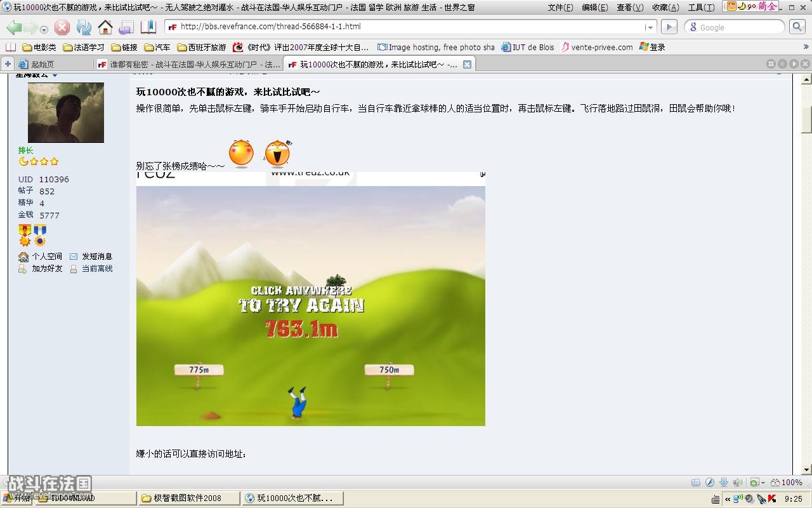
Task: Click the 玩10000次也不腻 taskbar button
Action: click(x=293, y=498)
